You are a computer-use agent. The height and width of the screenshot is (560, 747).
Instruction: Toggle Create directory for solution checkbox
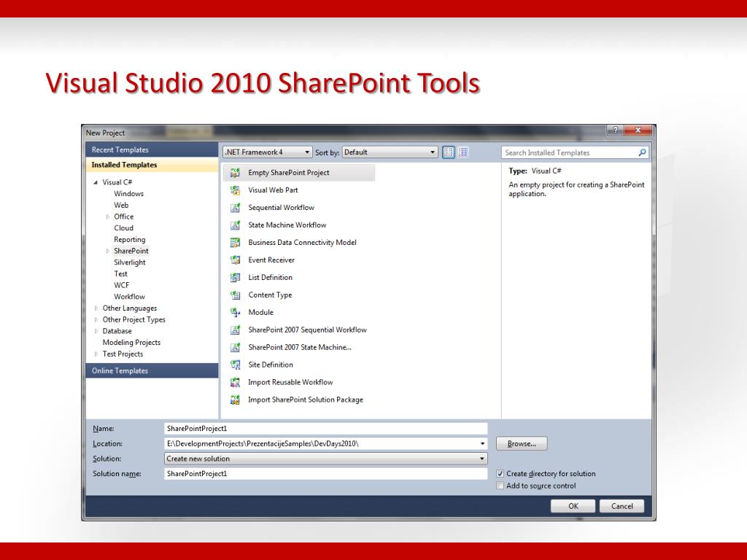(x=500, y=474)
